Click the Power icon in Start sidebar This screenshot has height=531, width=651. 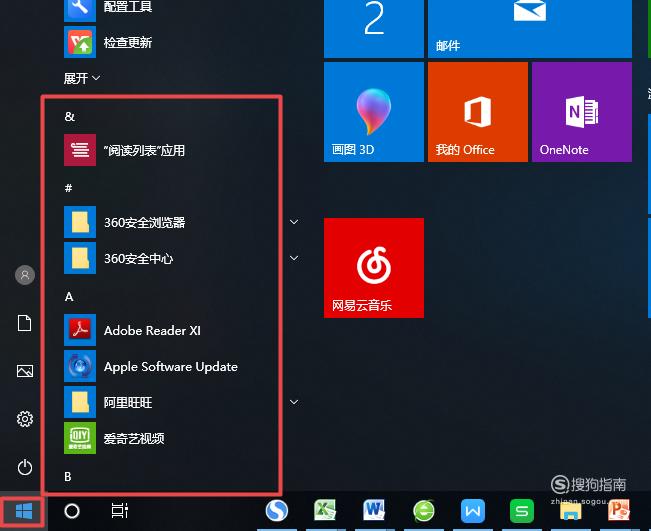coord(25,467)
